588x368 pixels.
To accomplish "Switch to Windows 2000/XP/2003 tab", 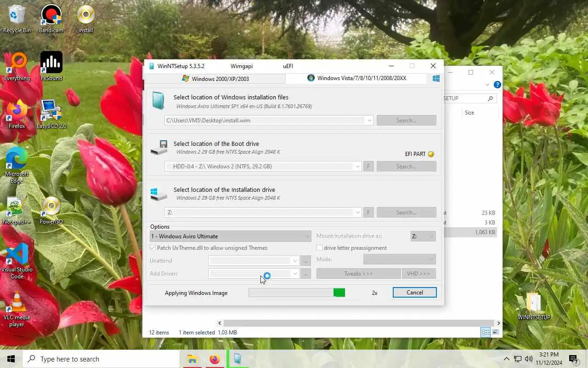I will (x=215, y=79).
